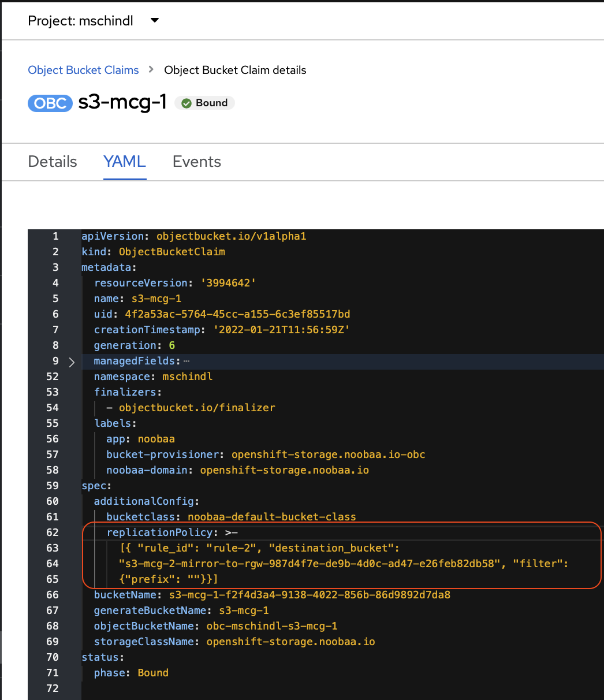Click the {"prefix": ""}}] line
This screenshot has width=604, height=700.
click(169, 579)
